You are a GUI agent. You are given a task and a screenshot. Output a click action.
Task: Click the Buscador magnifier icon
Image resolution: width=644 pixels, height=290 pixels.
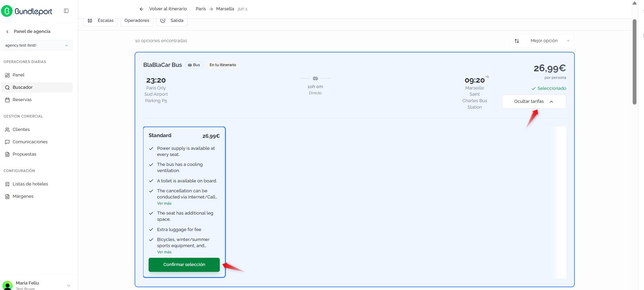click(x=7, y=87)
